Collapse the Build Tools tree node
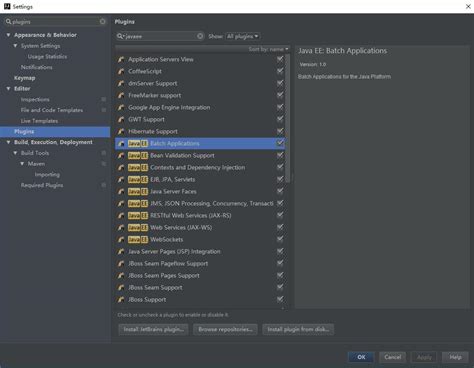Screen dimensions: 474x368 (15, 153)
